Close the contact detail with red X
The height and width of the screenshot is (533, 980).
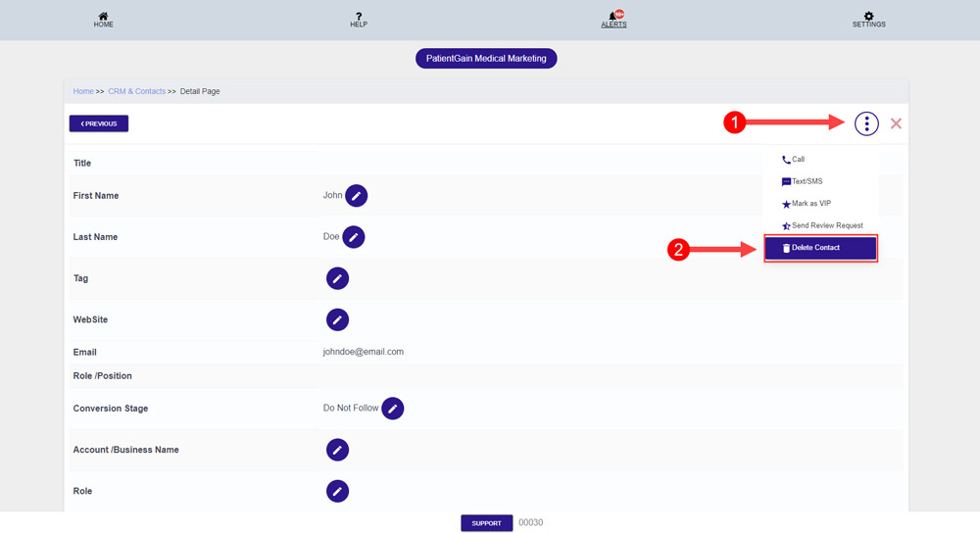pyautogui.click(x=896, y=123)
